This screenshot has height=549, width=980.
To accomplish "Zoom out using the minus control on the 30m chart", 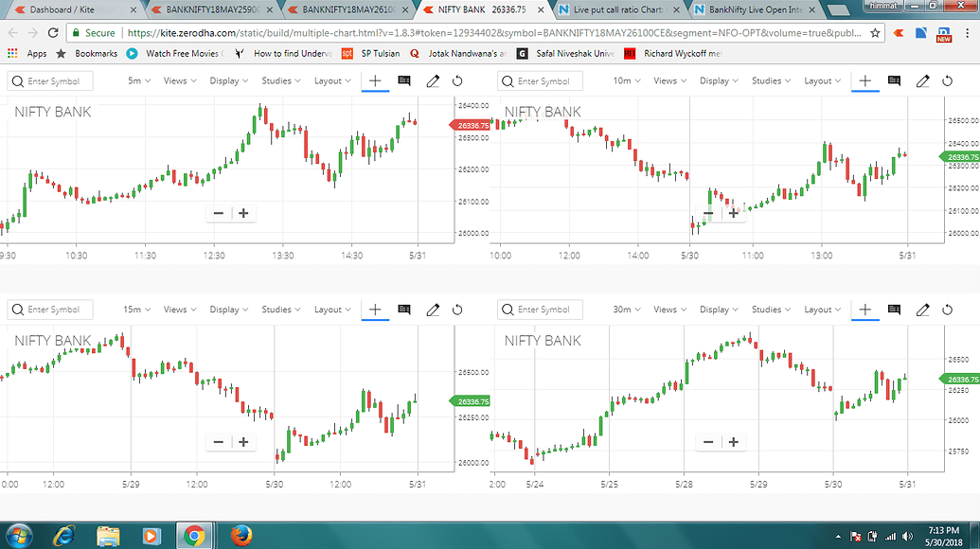I will [707, 441].
